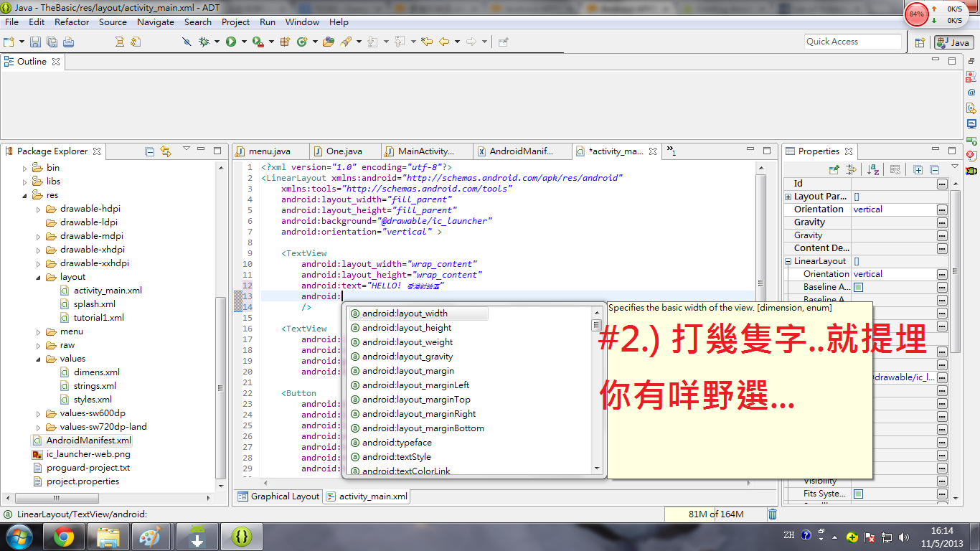This screenshot has height=551, width=980.
Task: Show hidden editor tabs list
Action: click(x=672, y=151)
